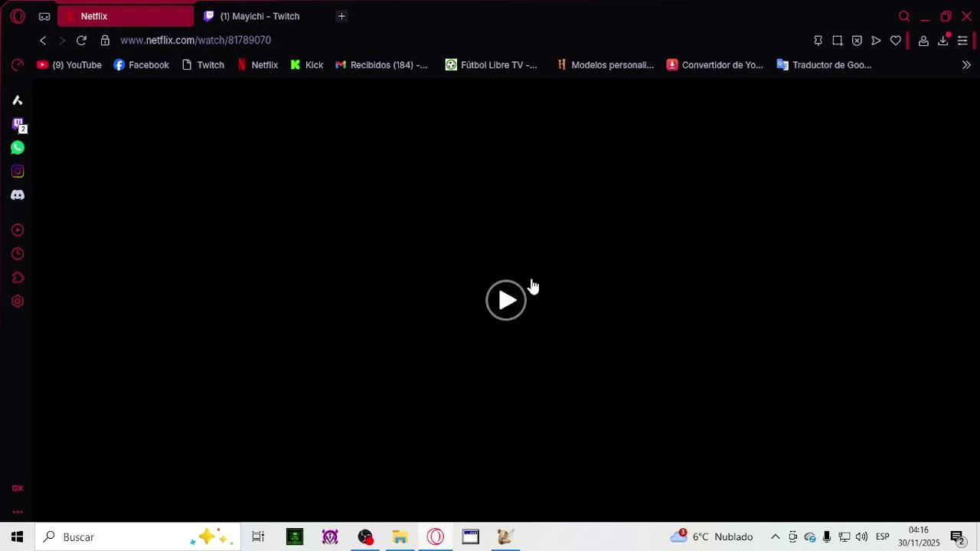Open Twitch in the sidebar
The image size is (980, 551).
point(18,125)
